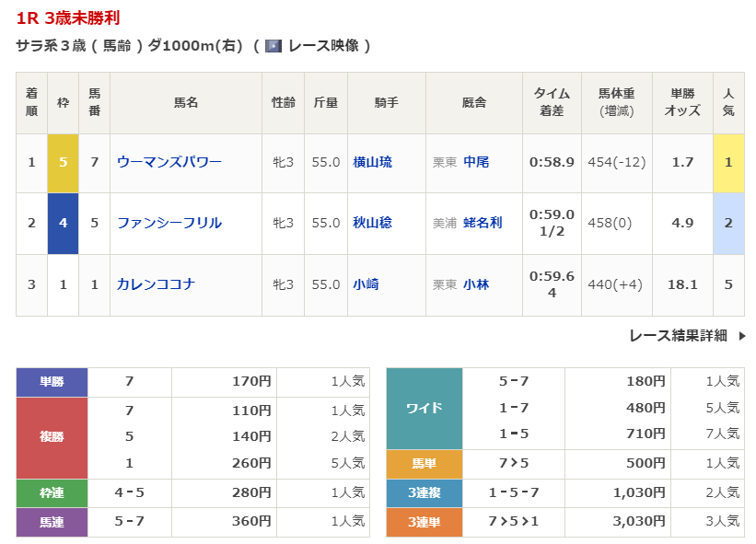Expand レース結果詳細 arrow
756x544 pixels.
742,336
